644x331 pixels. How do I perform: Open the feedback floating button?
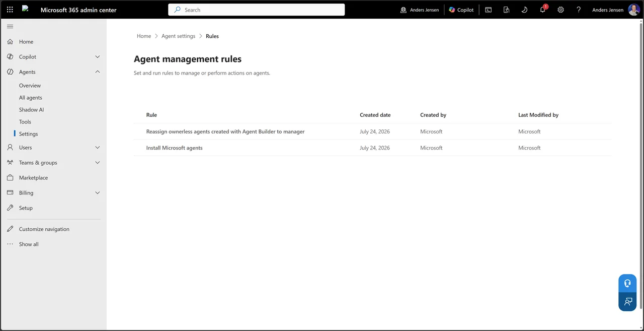click(627, 302)
